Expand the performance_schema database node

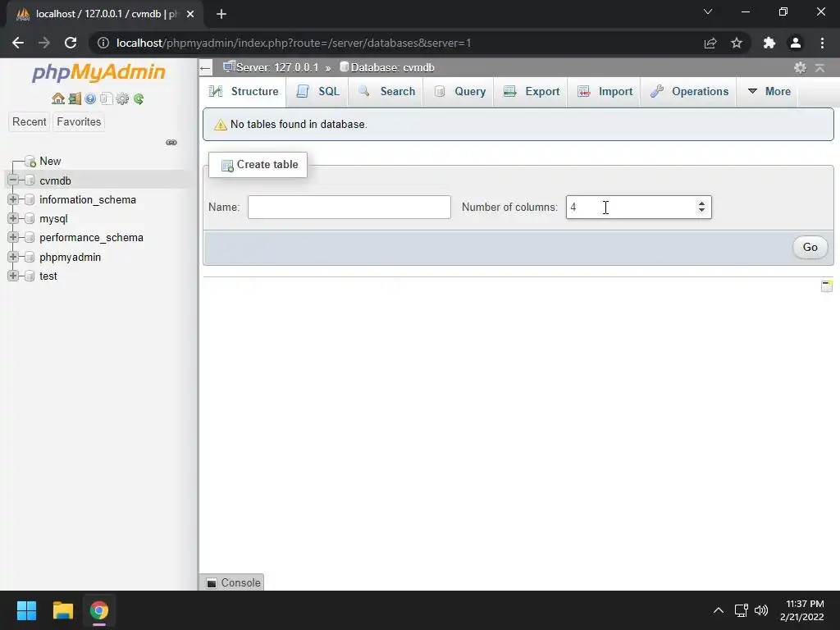(13, 237)
